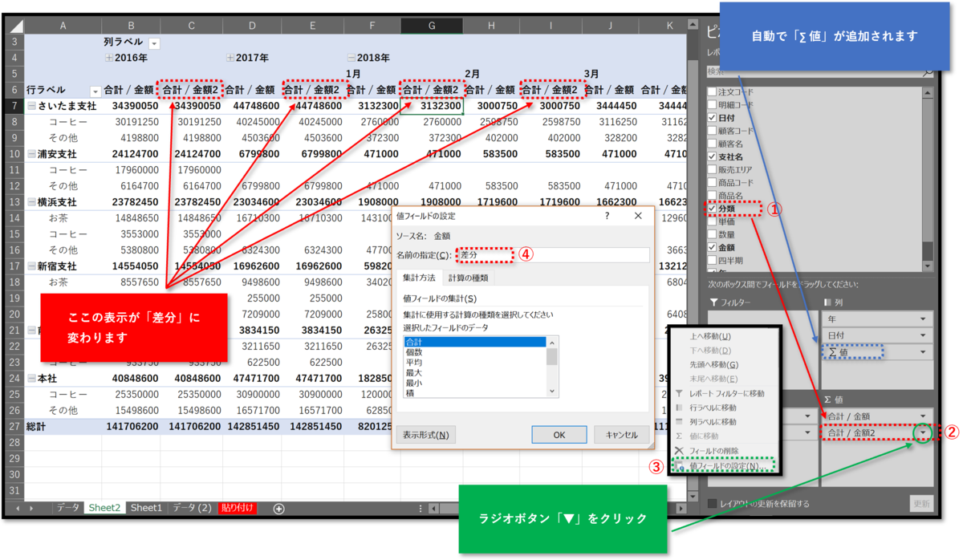
Task: Select 平均 in the summary function list
Action: coord(474,362)
